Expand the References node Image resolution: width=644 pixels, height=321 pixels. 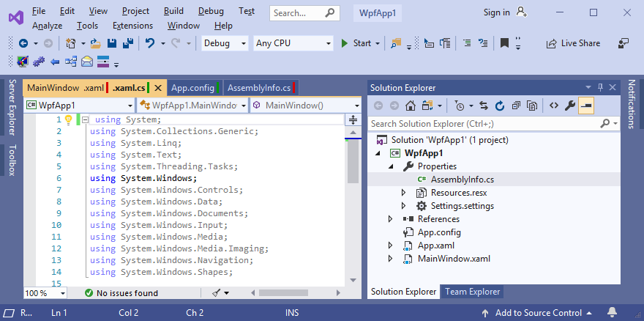tap(391, 219)
